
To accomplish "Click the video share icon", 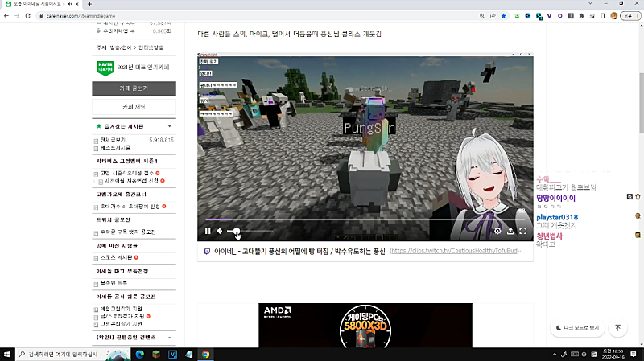I will 510,231.
